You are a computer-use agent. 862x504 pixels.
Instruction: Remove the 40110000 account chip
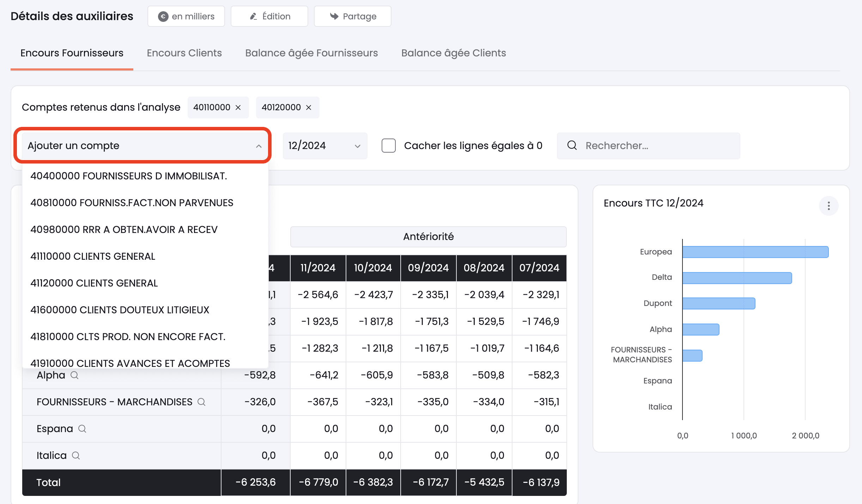(238, 107)
